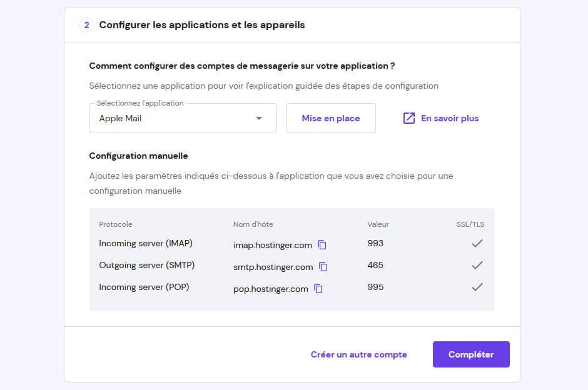Click the Outgoing server (SMTP) label

click(x=146, y=265)
